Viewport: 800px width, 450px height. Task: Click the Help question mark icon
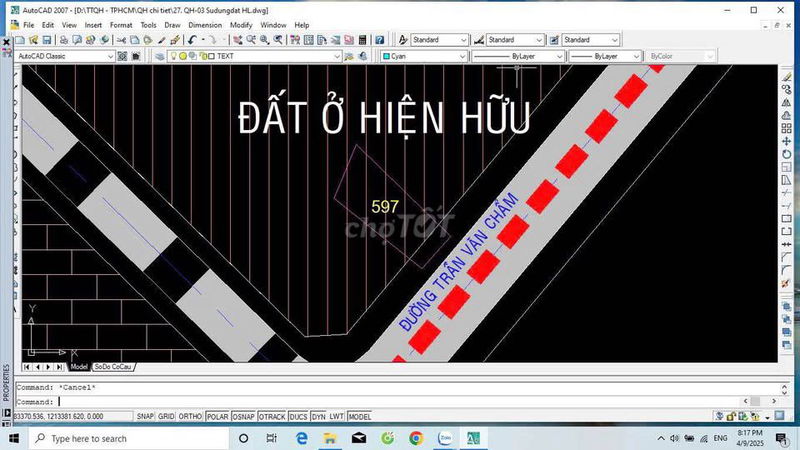[x=380, y=40]
